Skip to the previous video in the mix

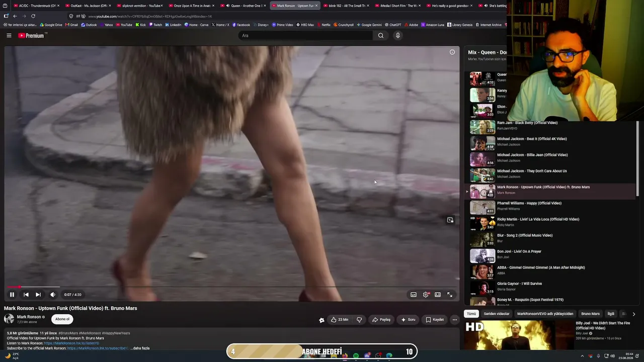(26, 295)
